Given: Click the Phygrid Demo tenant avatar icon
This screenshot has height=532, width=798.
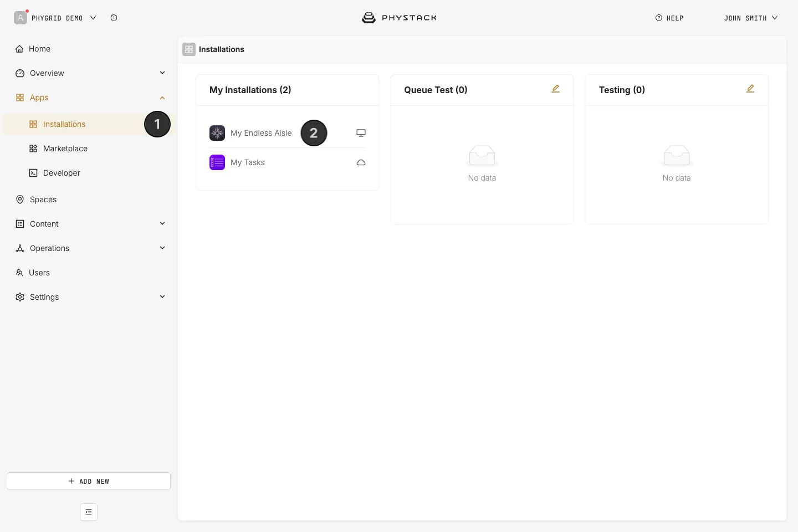Looking at the screenshot, I should pos(21,18).
